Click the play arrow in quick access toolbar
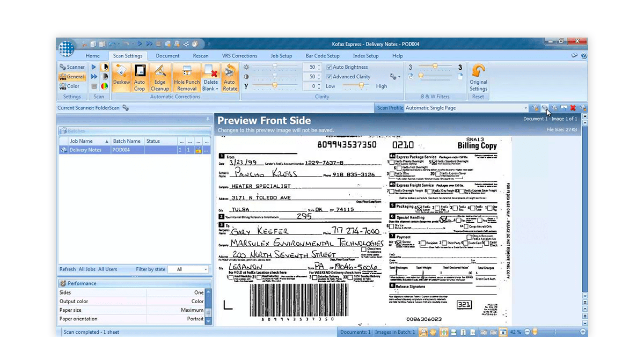The height and width of the screenshot is (337, 644). pyautogui.click(x=140, y=43)
